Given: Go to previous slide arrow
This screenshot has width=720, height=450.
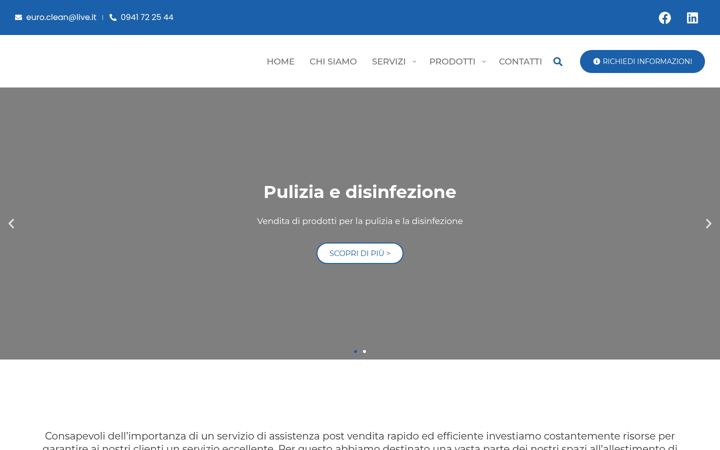Looking at the screenshot, I should 11,224.
